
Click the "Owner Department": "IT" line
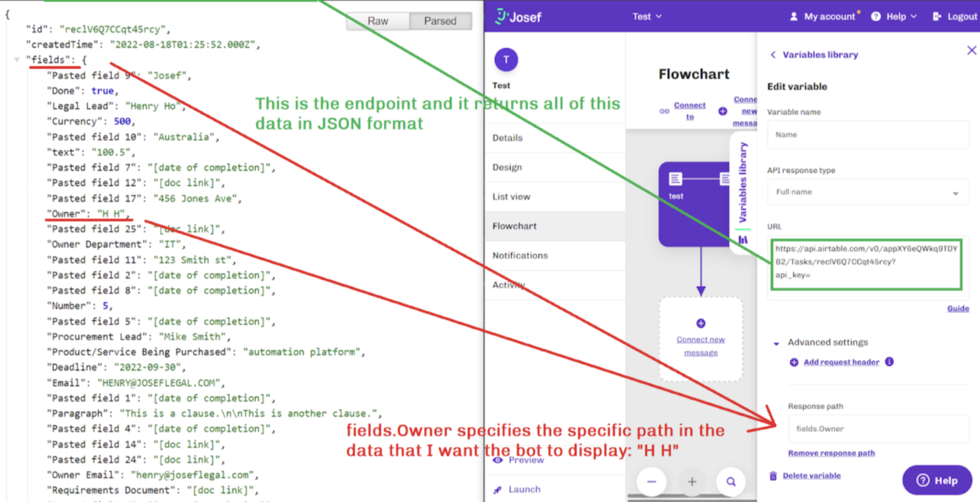point(116,245)
